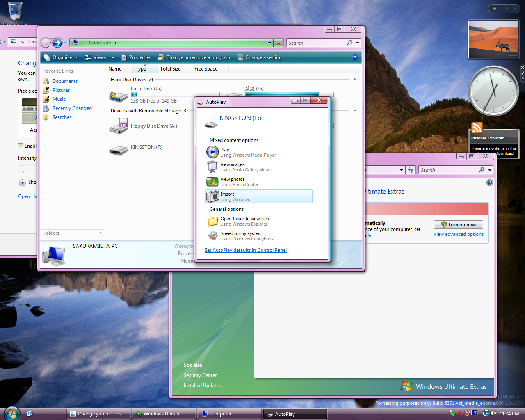Click the refresh button in Windows Update address bar
525x420 pixels.
point(411,170)
